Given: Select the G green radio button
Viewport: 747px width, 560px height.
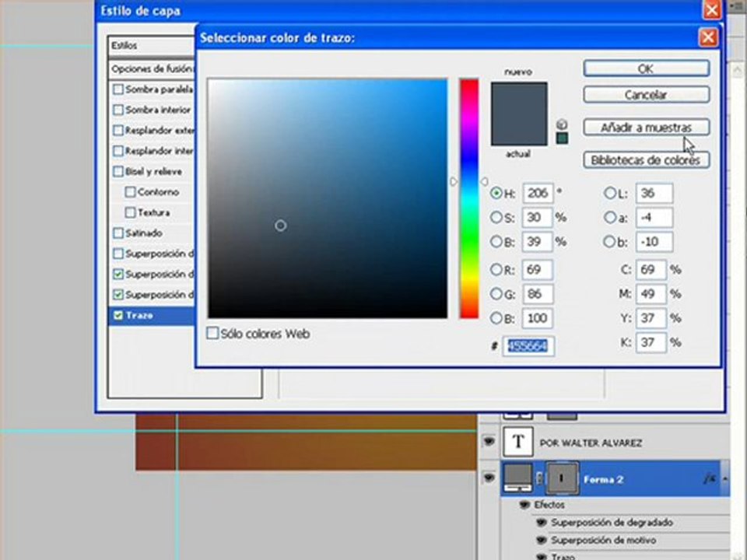Looking at the screenshot, I should click(496, 294).
